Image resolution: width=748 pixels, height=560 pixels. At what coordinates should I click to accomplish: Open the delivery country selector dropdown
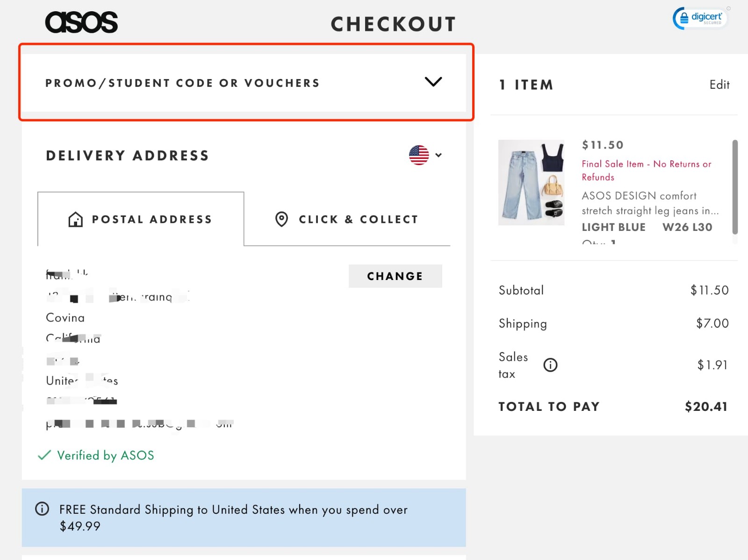coord(438,155)
